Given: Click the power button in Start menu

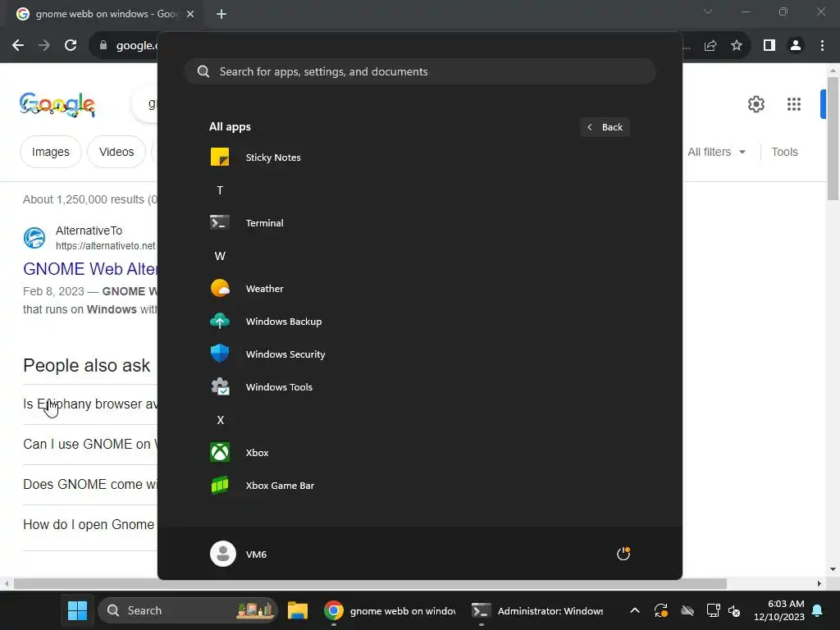Looking at the screenshot, I should click(x=623, y=554).
